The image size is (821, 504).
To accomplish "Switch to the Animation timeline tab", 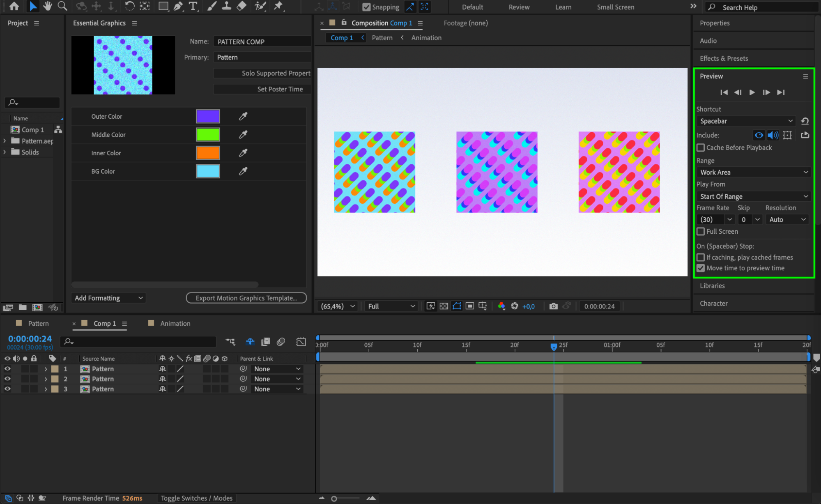I will 175,323.
